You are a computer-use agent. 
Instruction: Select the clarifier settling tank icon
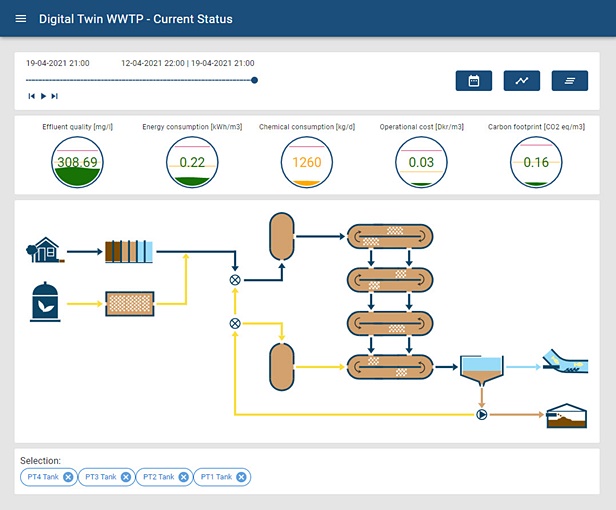pyautogui.click(x=481, y=371)
